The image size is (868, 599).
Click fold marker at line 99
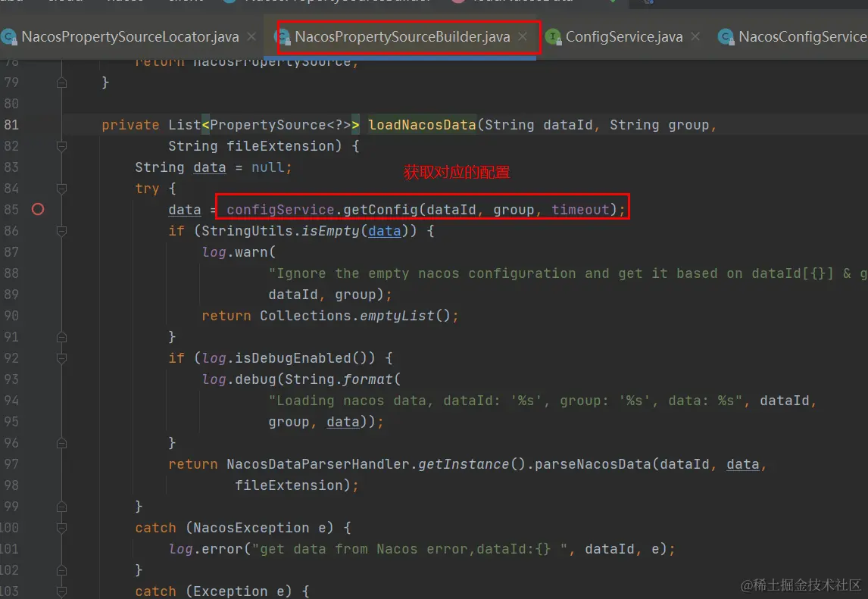point(61,507)
